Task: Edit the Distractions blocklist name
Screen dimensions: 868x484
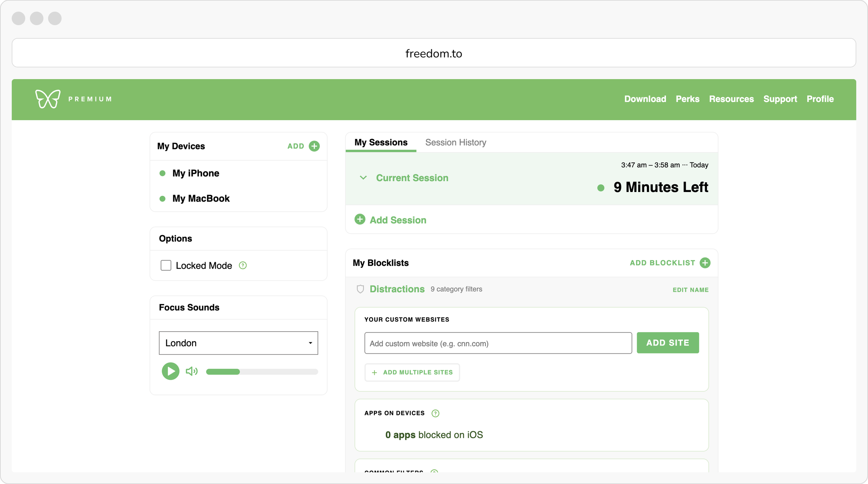Action: tap(690, 290)
